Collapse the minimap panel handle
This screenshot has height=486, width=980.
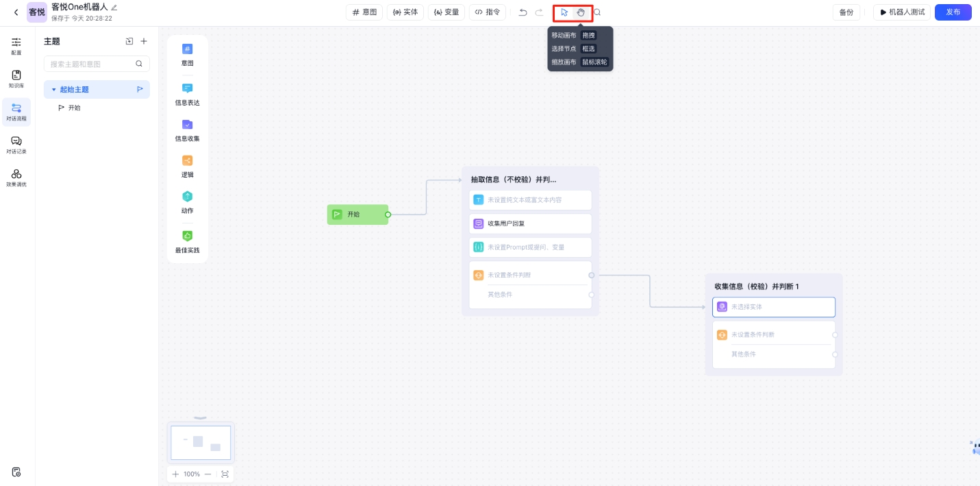point(200,417)
